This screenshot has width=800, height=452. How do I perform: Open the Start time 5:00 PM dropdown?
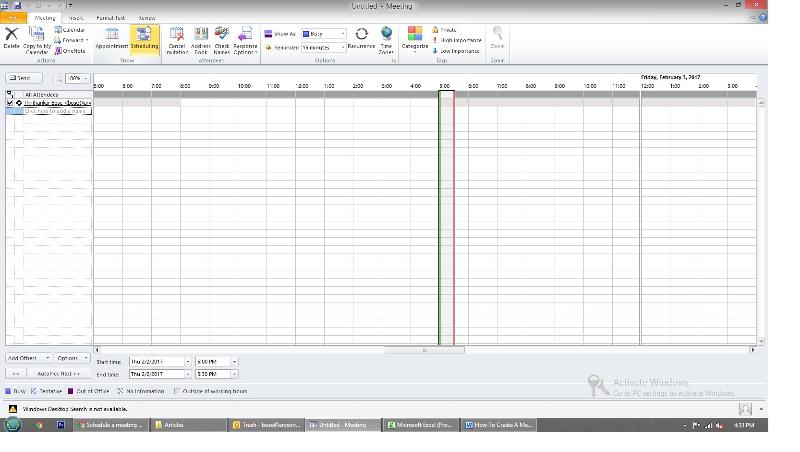point(234,361)
